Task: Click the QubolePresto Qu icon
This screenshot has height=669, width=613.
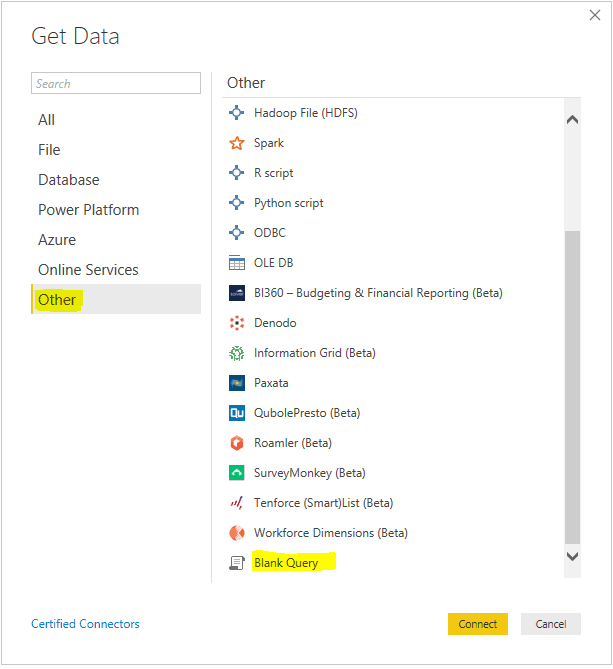Action: coord(236,413)
